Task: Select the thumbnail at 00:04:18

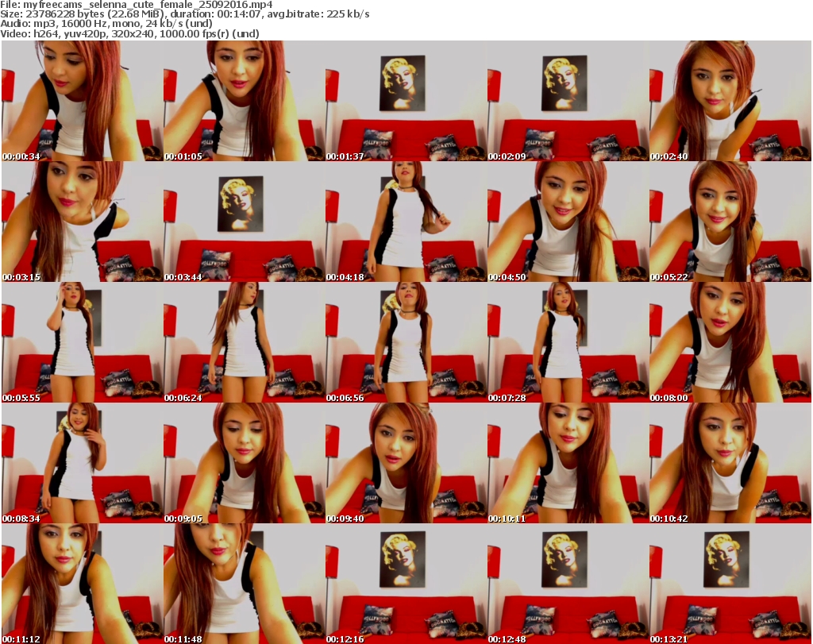Action: [x=406, y=222]
